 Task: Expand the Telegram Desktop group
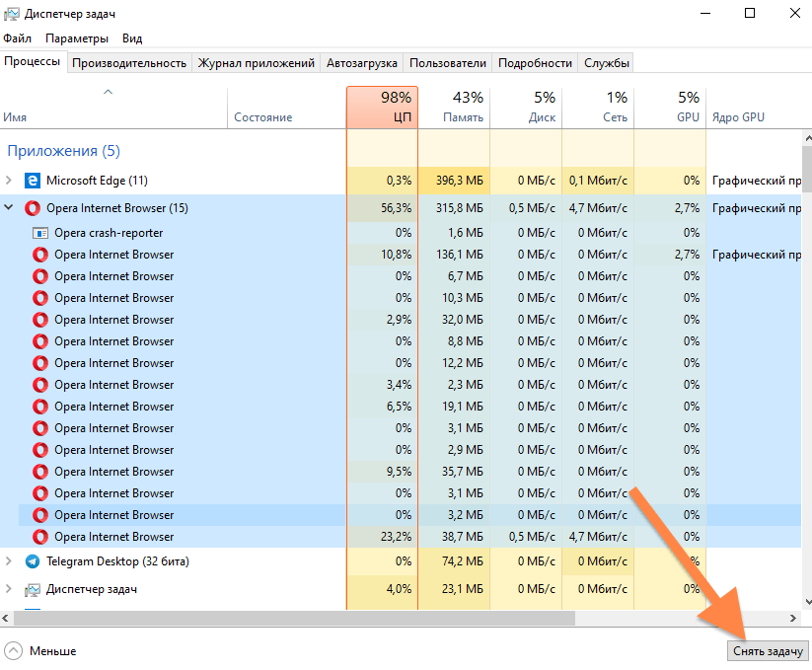[8, 561]
